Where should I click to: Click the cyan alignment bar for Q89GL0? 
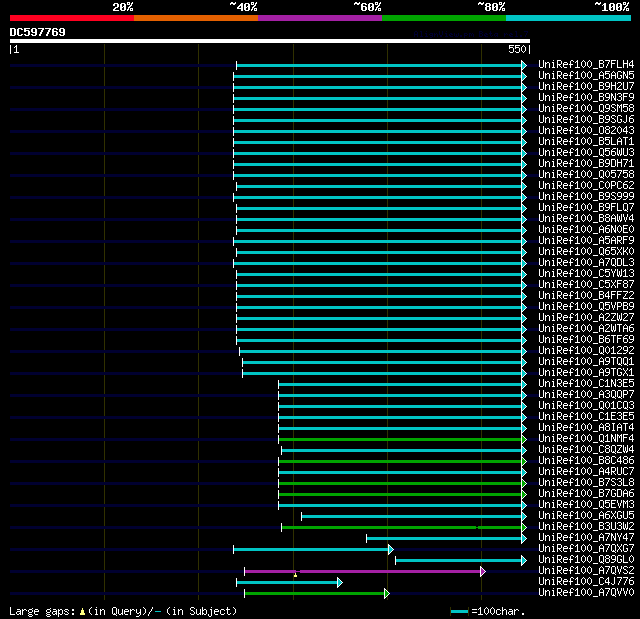pos(458,561)
